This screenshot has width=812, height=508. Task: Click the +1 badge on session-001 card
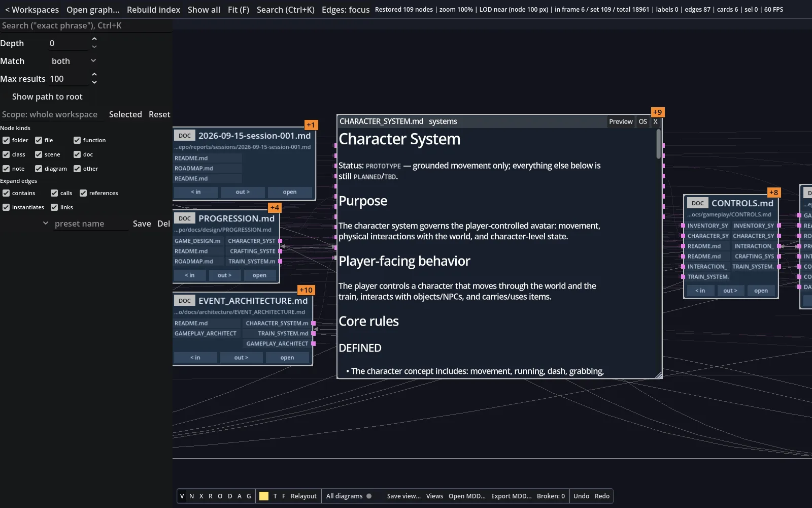[x=311, y=125]
